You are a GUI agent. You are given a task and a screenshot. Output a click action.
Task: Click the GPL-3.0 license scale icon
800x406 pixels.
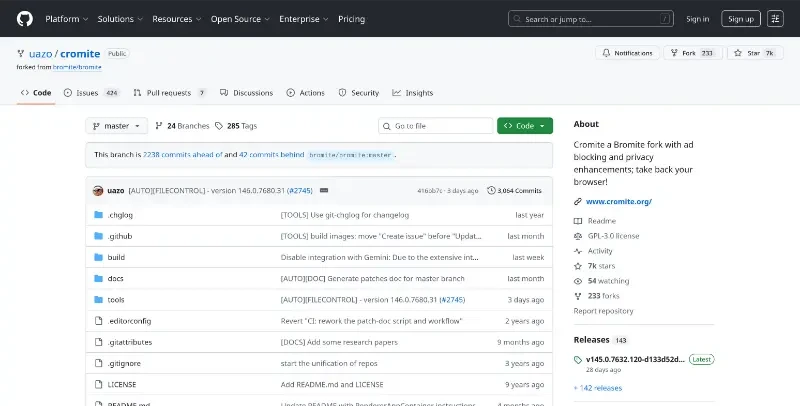point(578,236)
